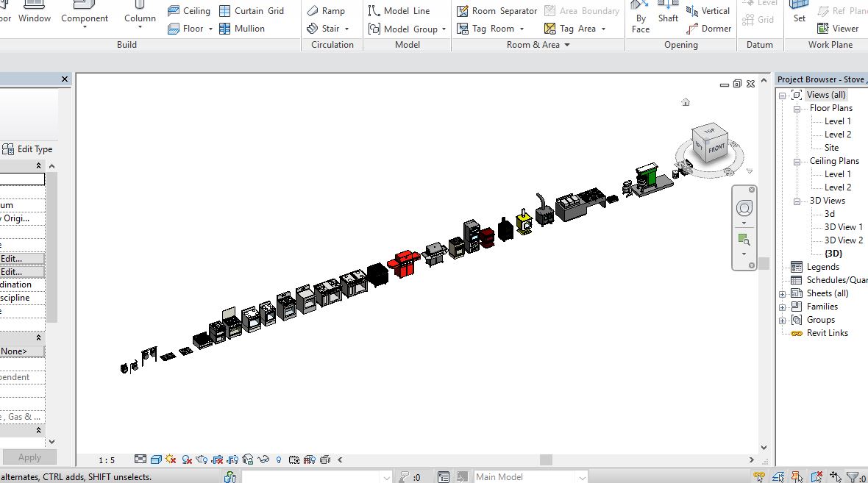868x483 pixels.
Task: Click the FRONT face of ViewCube
Action: (x=716, y=148)
